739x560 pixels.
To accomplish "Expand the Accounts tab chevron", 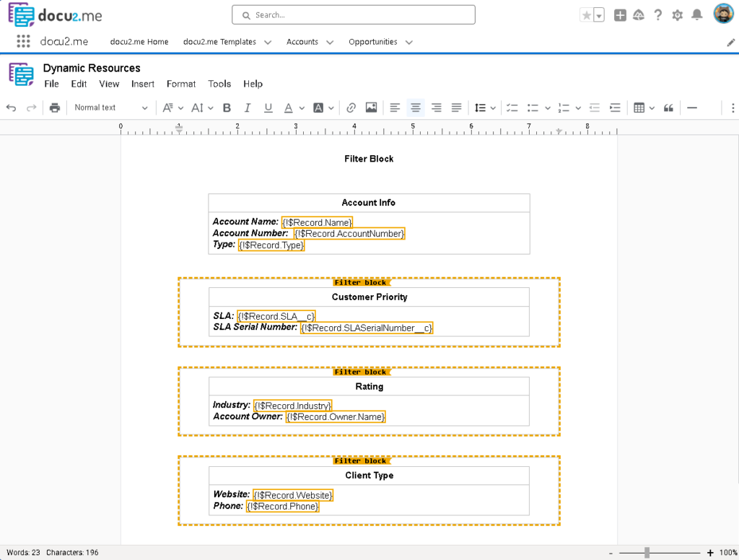I will pyautogui.click(x=330, y=43).
